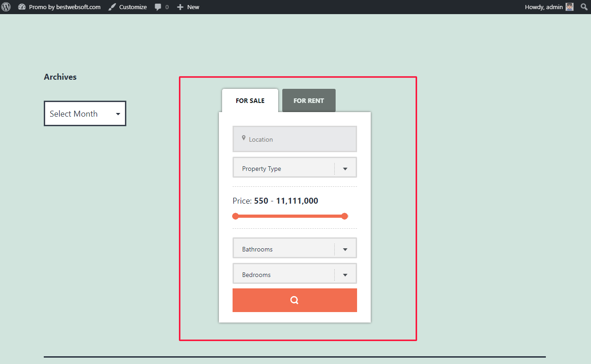Open the WordPress logo menu
Image resolution: width=591 pixels, height=364 pixels.
coord(6,7)
